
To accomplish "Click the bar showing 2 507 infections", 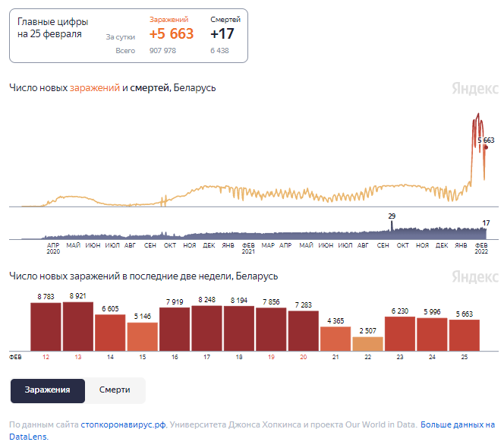I will (x=368, y=342).
